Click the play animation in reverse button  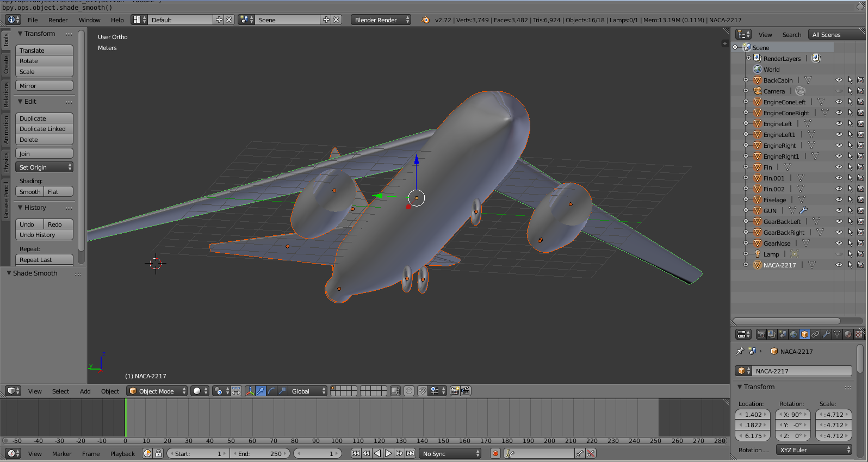377,453
